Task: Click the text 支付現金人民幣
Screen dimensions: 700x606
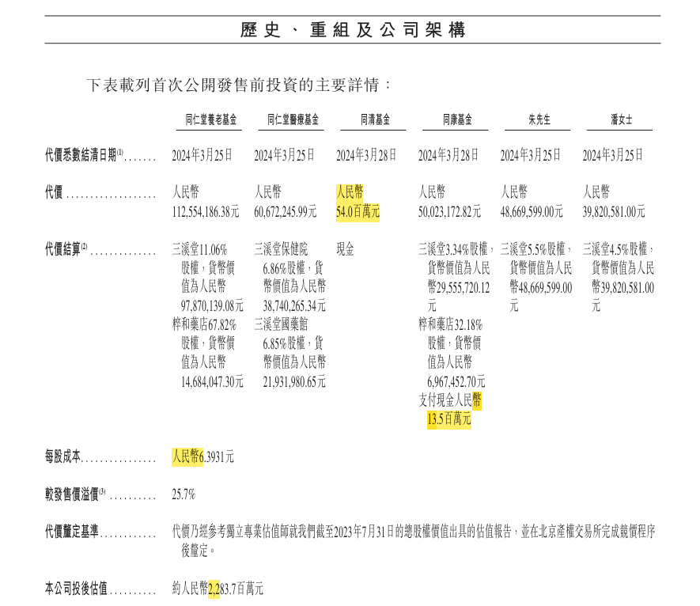Action: point(450,400)
